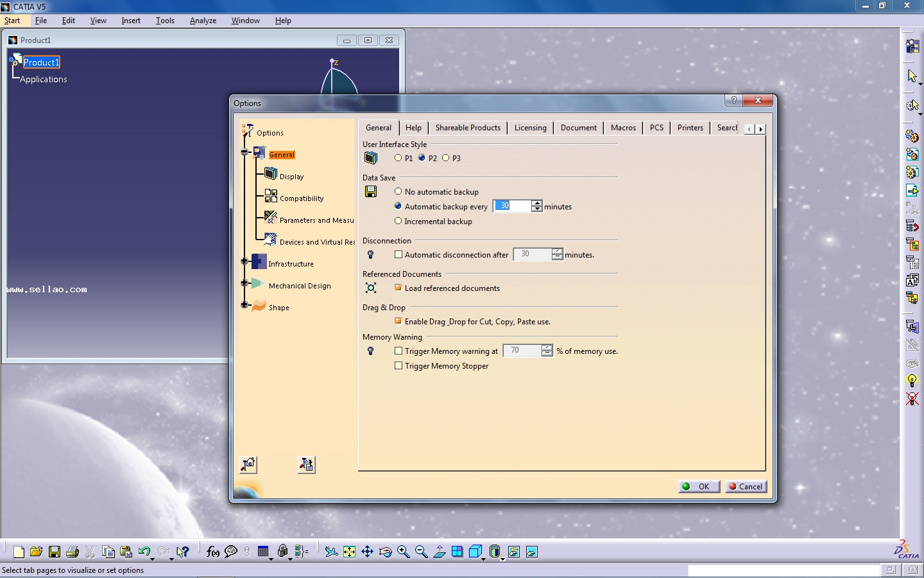The height and width of the screenshot is (578, 924).
Task: Select the Pan arrows tool
Action: pyautogui.click(x=367, y=552)
